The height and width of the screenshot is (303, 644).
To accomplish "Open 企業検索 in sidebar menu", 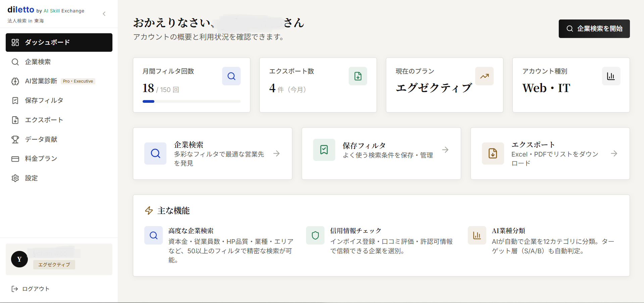I will tap(59, 62).
